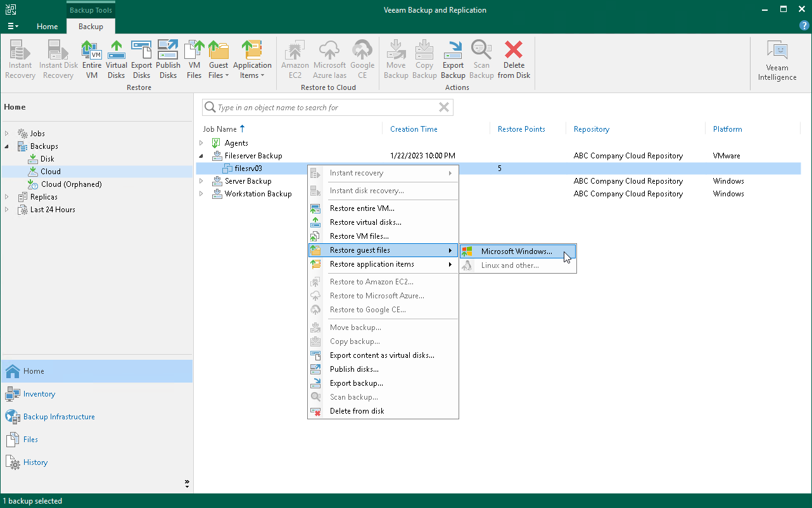Click the Delete from Disk ribbon icon
The image size is (812, 508).
coord(514,60)
